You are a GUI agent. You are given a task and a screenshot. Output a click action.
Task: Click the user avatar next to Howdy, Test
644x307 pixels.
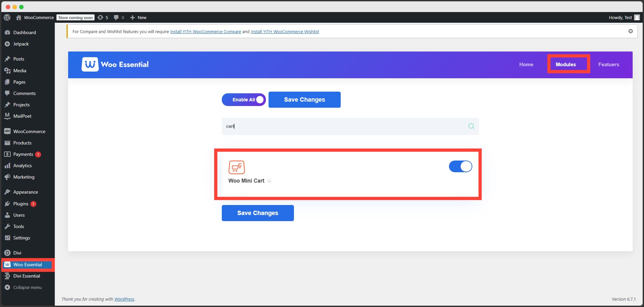tap(637, 17)
